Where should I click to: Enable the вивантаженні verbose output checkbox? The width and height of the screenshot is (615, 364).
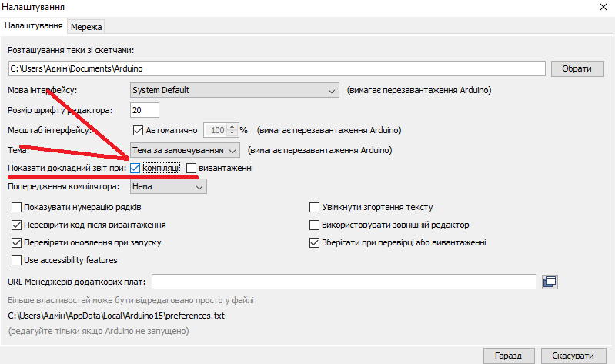[192, 168]
